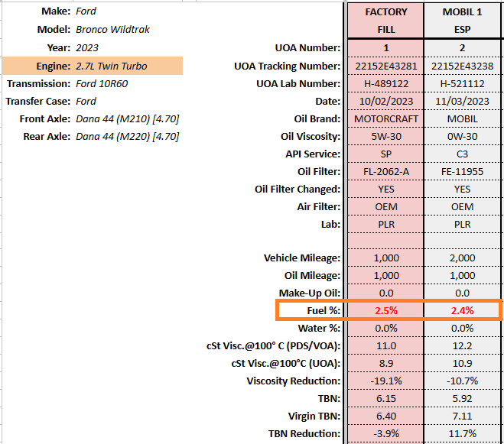The height and width of the screenshot is (444, 504).
Task: Click the Front Axle 'Dana 44 (M210) [4.70]' cell
Action: 127,119
